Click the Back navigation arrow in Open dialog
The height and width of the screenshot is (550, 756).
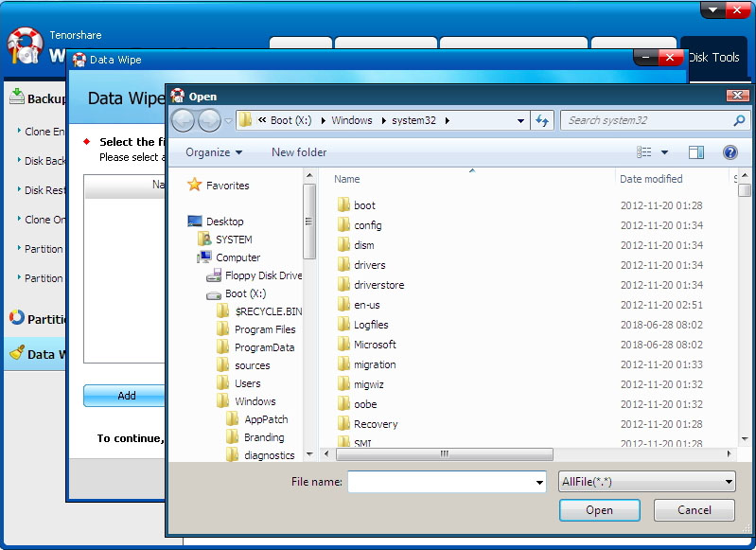pyautogui.click(x=184, y=120)
